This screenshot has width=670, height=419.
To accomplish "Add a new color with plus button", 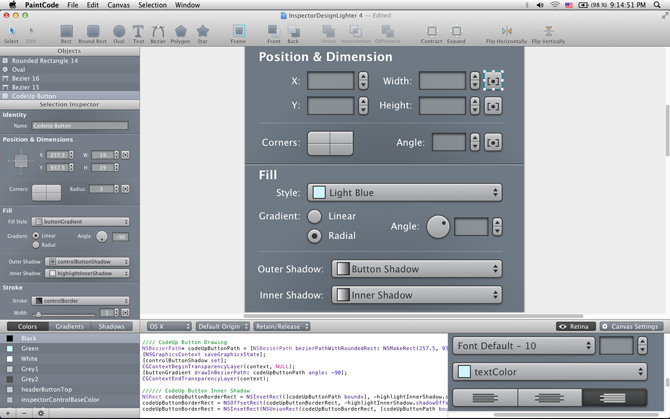I will pos(8,413).
